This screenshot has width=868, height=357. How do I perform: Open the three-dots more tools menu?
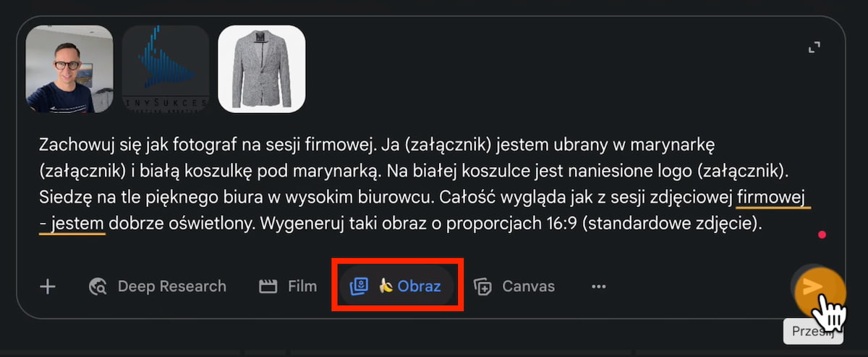click(598, 287)
